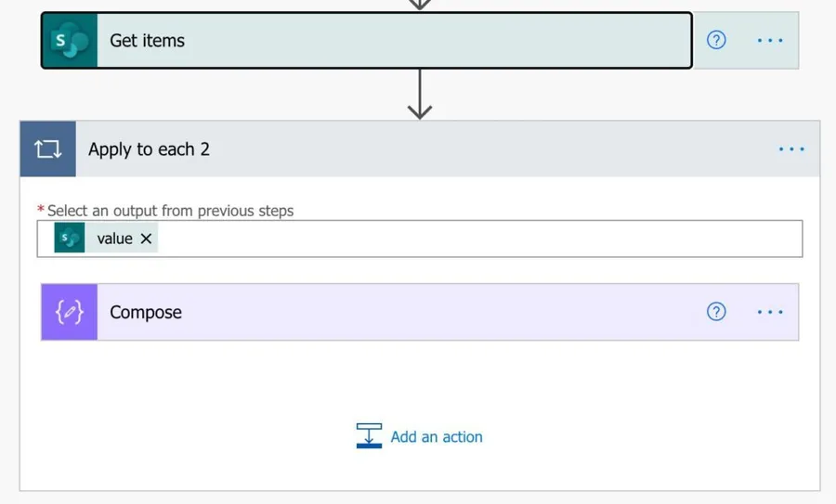This screenshot has height=504, width=836.
Task: Click the Add an action link text
Action: (437, 437)
